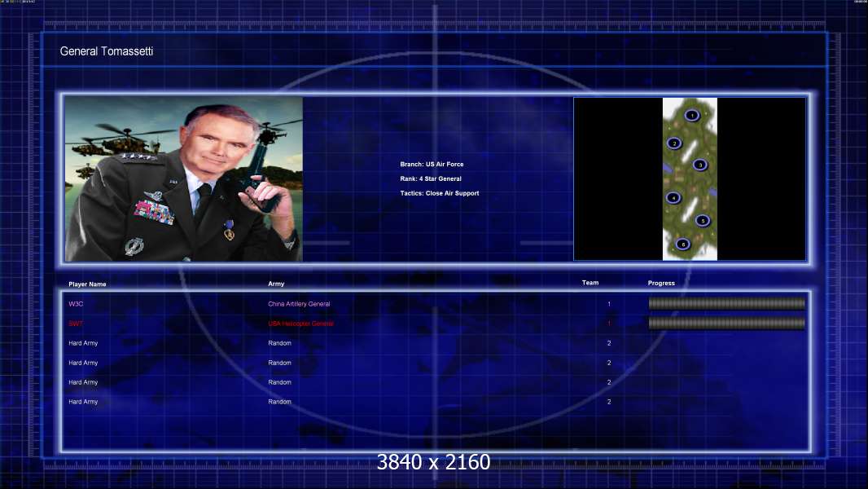Screen dimensions: 868x489
Task: Select start position 6 marker on the map
Action: tap(683, 244)
